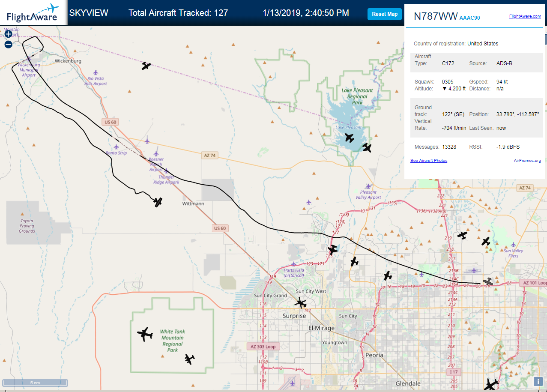Viewport: 547px width, 392px height.
Task: Click Total Aircraft Tracked: 127 text
Action: pos(178,13)
